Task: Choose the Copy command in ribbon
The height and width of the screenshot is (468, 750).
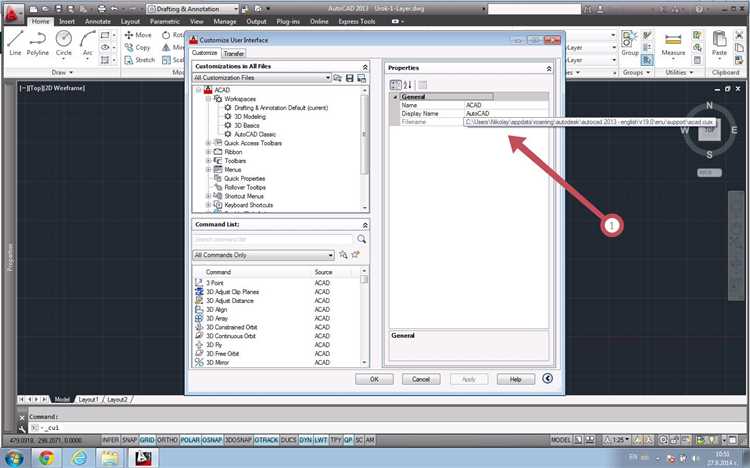Action: click(138, 47)
